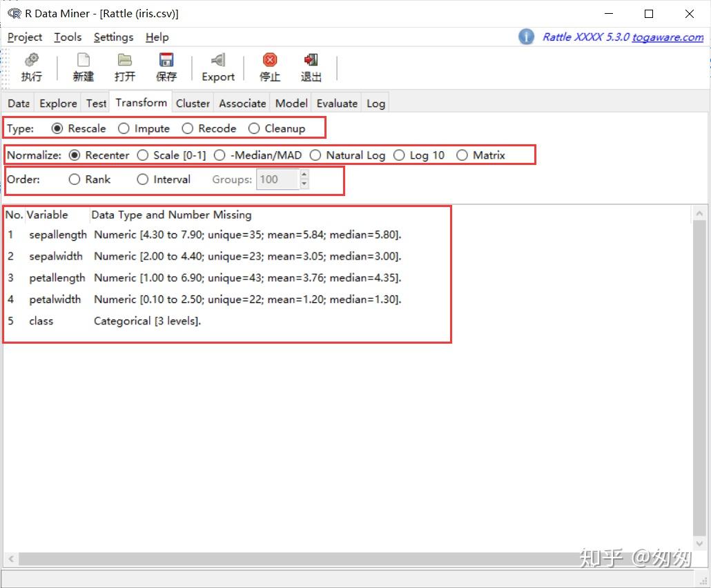The height and width of the screenshot is (588, 711).
Task: Click the horizontal scrollbar left arrow
Action: pos(11,559)
